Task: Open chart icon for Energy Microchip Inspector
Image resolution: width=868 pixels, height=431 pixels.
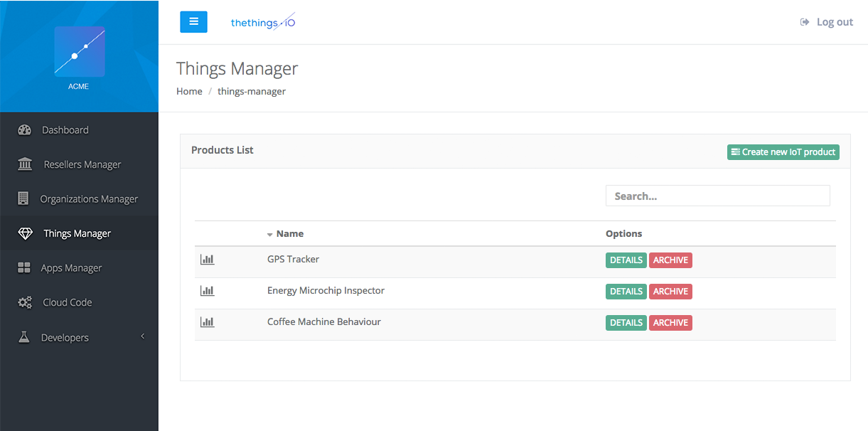Action: click(208, 291)
